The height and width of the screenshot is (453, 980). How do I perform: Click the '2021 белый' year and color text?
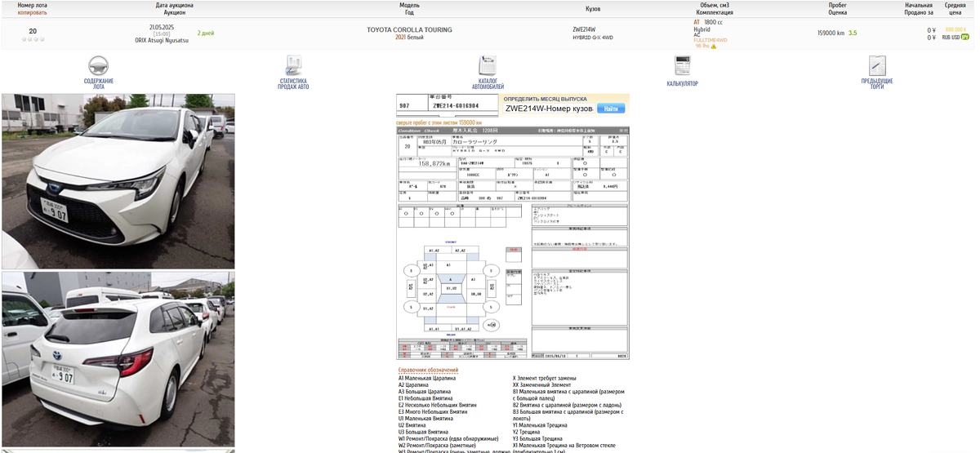tap(409, 38)
